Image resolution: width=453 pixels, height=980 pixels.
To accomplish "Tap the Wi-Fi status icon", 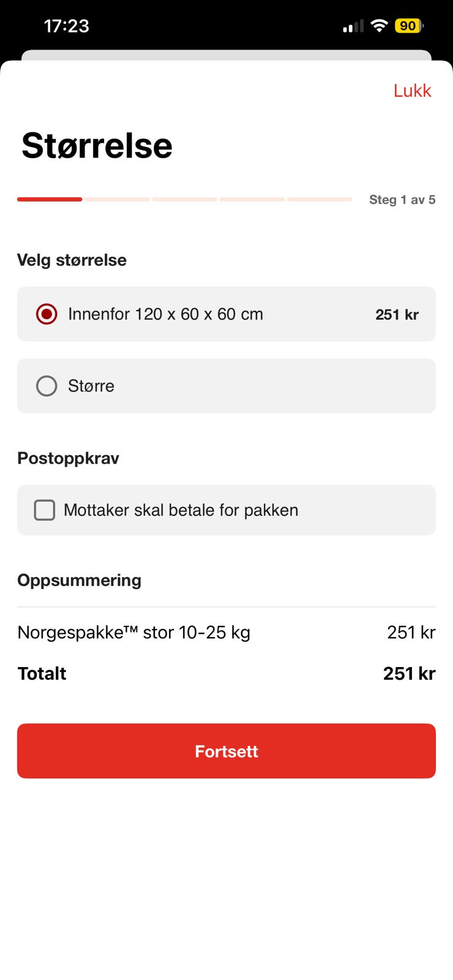I will (x=380, y=26).
